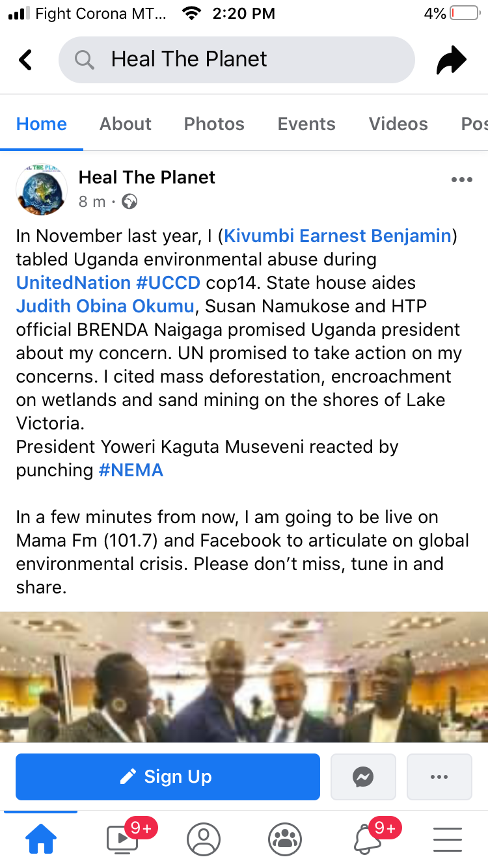Image resolution: width=488 pixels, height=868 pixels.
Task: Open the Watch video tab icon
Action: pos(124,839)
